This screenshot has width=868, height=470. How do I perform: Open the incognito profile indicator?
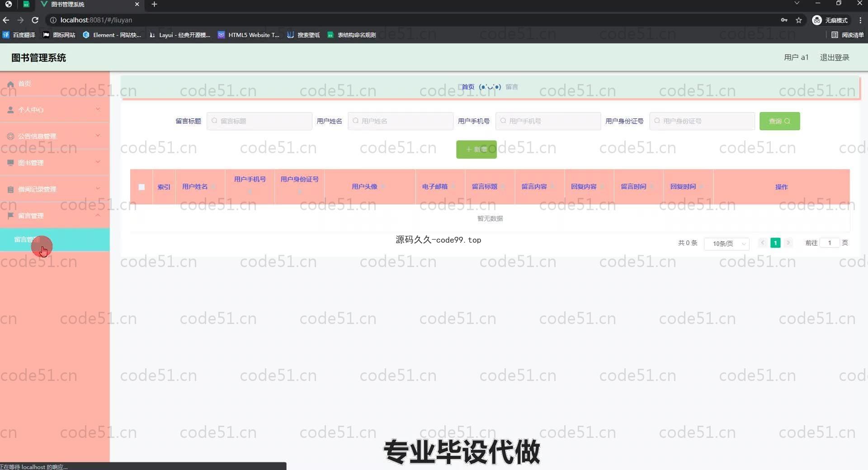pos(830,20)
